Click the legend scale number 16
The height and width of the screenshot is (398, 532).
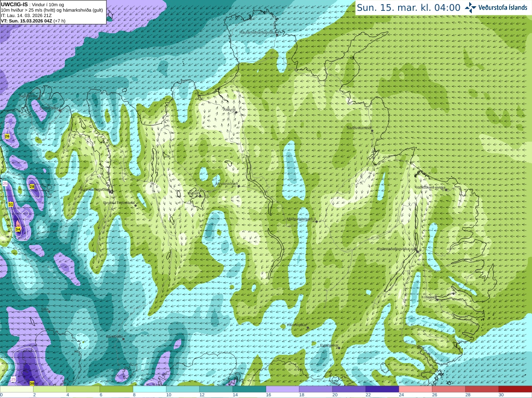[268, 395]
